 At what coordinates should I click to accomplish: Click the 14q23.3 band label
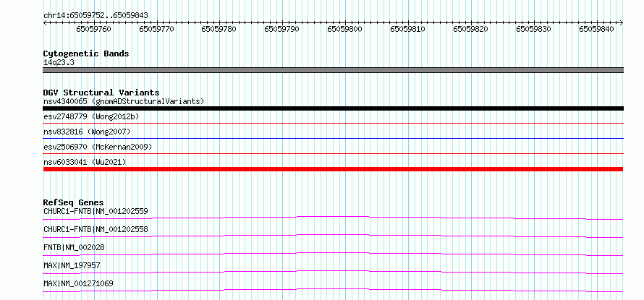coord(59,62)
